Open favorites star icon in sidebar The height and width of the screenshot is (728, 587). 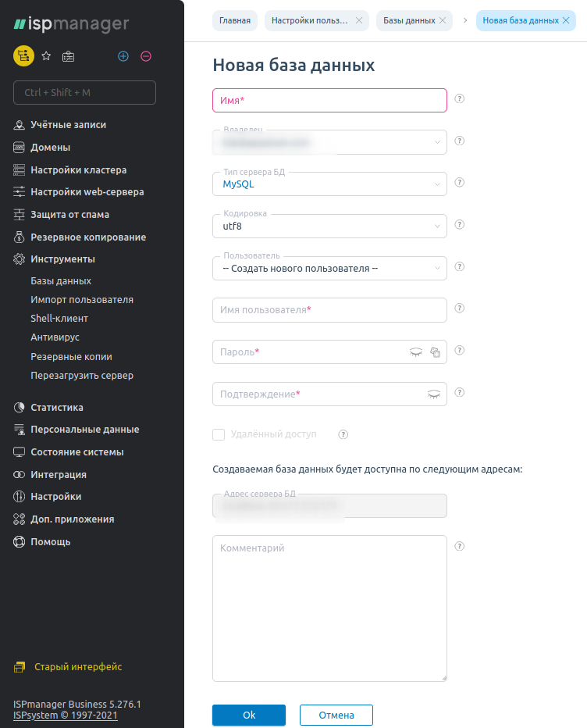(x=46, y=56)
